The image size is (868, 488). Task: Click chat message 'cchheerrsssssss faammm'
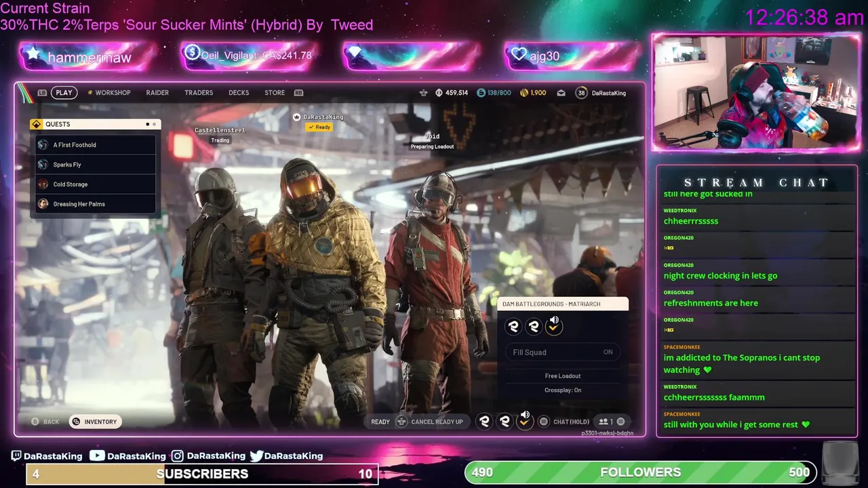(x=714, y=398)
